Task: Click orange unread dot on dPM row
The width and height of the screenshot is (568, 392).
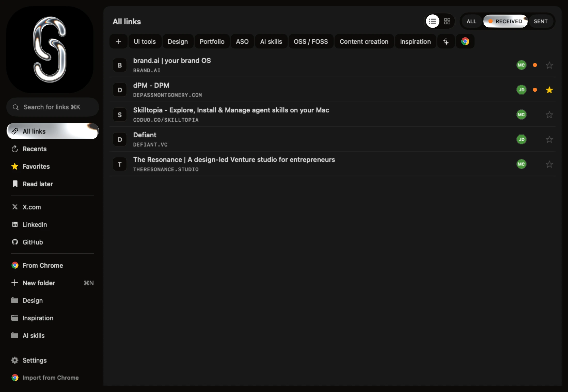Action: coord(535,90)
